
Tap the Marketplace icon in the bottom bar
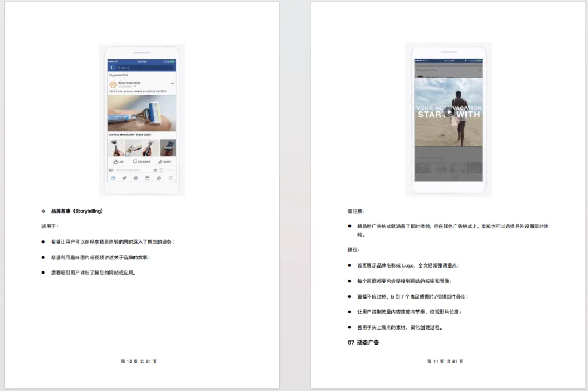(148, 178)
